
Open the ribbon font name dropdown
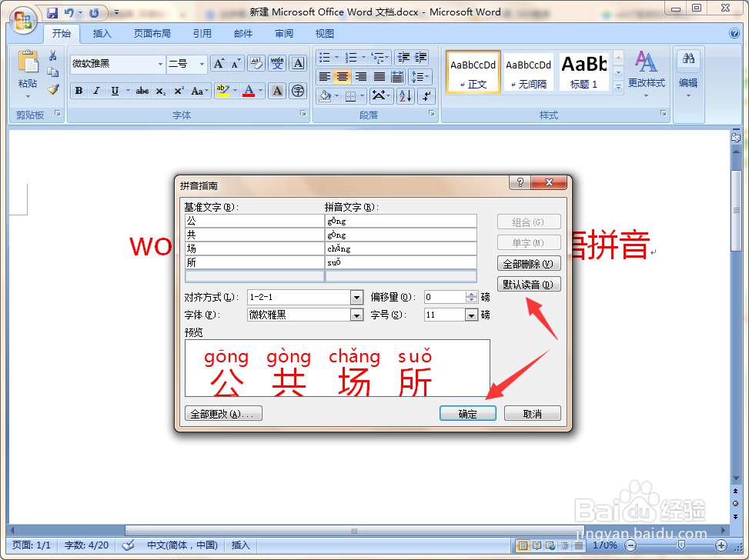point(160,64)
